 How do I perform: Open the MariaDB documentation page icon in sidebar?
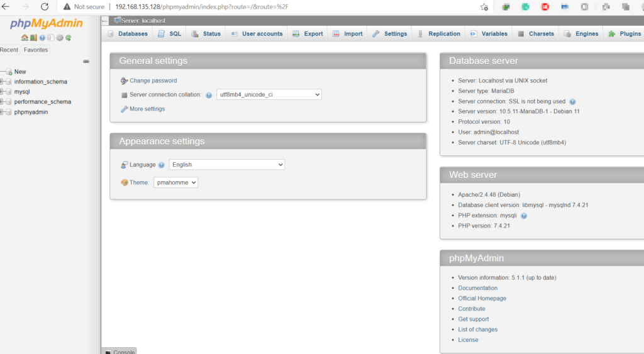click(x=50, y=38)
